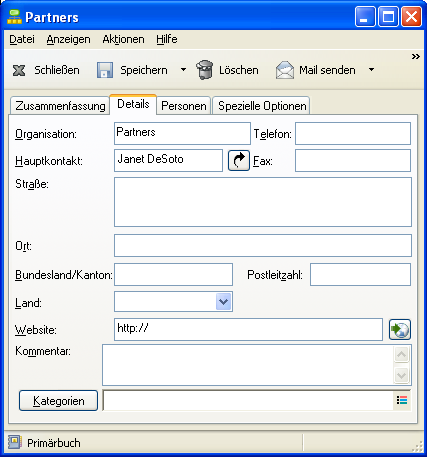Screen dimensions: 427x457
Task: Click the Löschen toolbar label
Action: [x=238, y=70]
